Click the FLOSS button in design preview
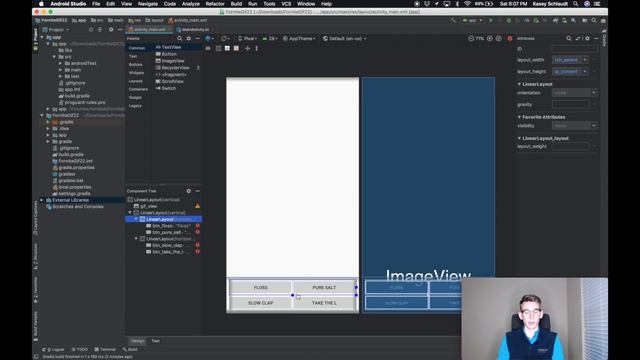The width and height of the screenshot is (640, 360). tap(261, 287)
